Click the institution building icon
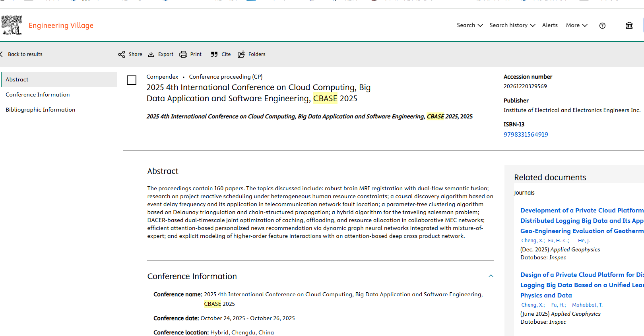The height and width of the screenshot is (336, 644). [x=629, y=25]
